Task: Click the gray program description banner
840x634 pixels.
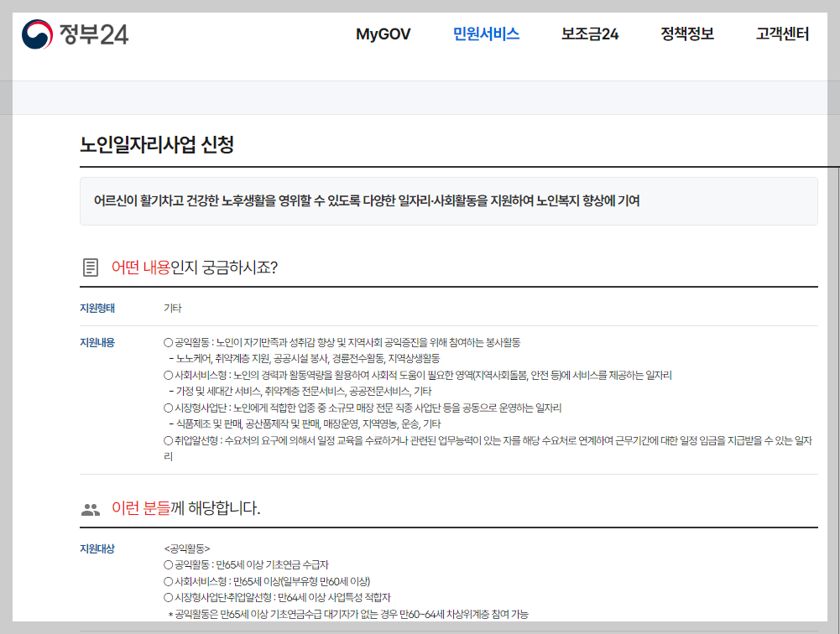Action: [x=449, y=201]
